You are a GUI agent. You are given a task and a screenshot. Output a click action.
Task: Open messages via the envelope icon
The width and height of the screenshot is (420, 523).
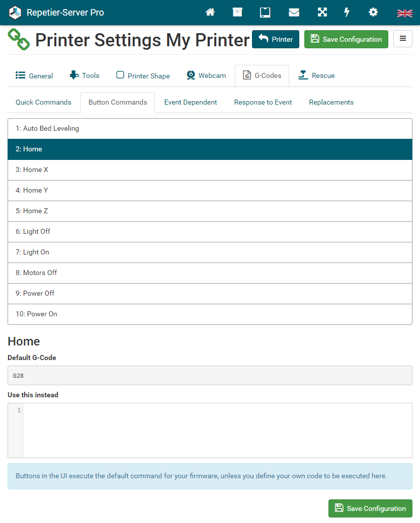(x=294, y=13)
